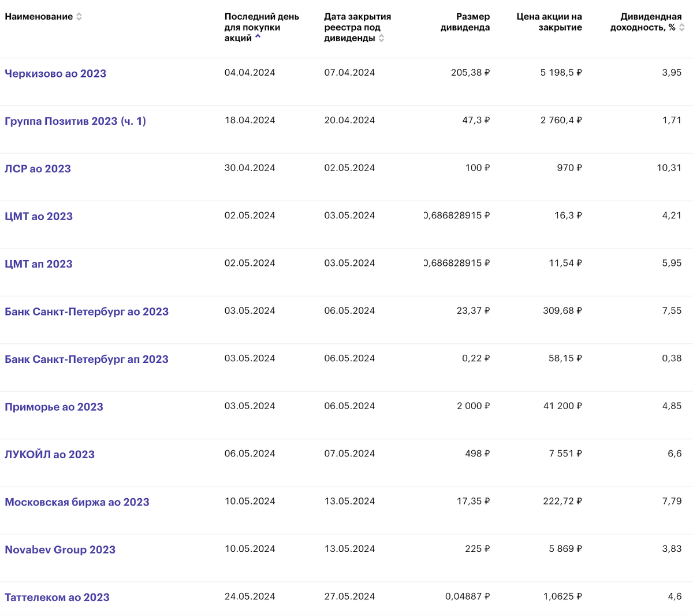
Task: Select Novabev Group price 5 869 ₽
Action: pyautogui.click(x=565, y=549)
